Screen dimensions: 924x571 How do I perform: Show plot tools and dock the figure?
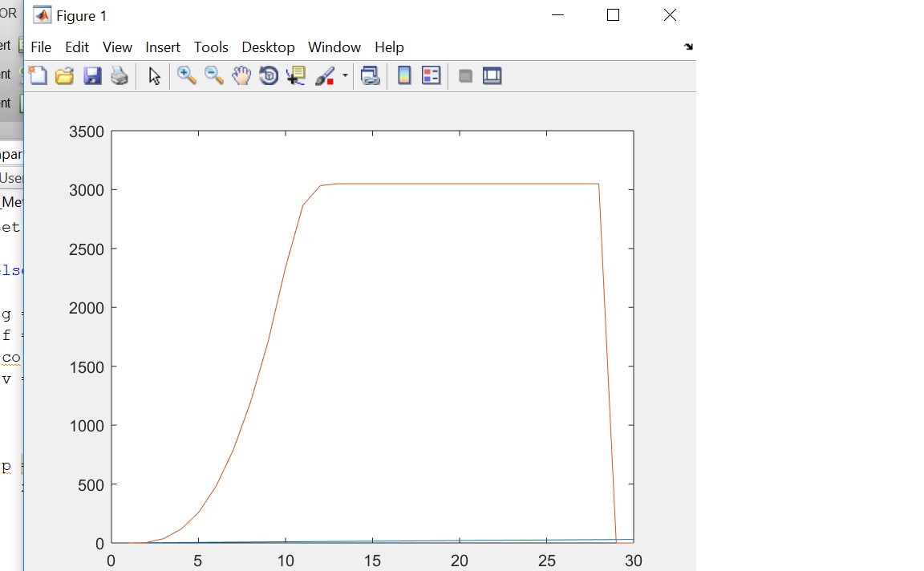(492, 76)
